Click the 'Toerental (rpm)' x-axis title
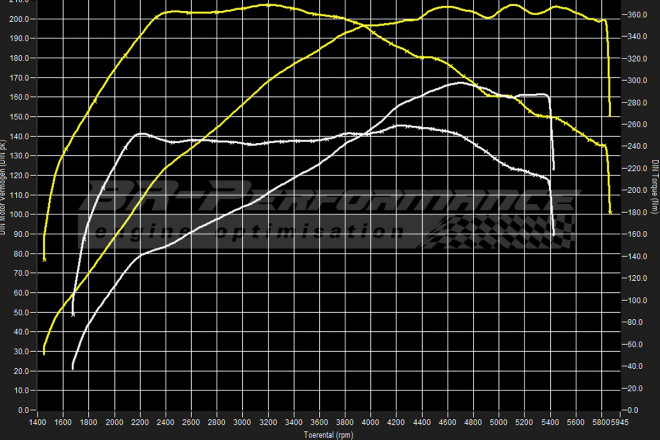Viewport: 660px width, 440px height. [329, 435]
